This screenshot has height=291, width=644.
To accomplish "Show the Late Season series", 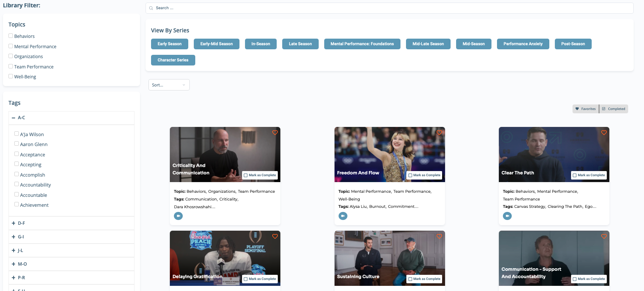I will [300, 44].
